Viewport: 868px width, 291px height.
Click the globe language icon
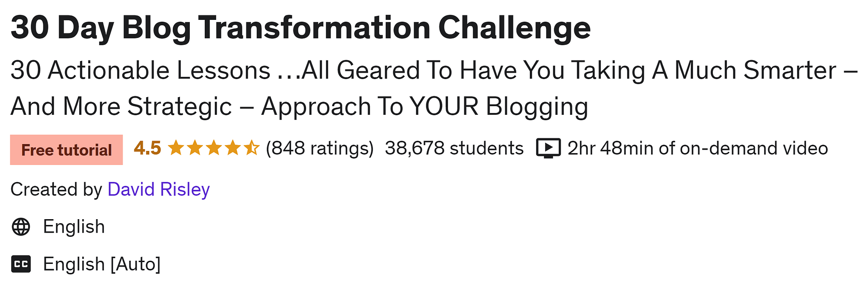pos(21,227)
